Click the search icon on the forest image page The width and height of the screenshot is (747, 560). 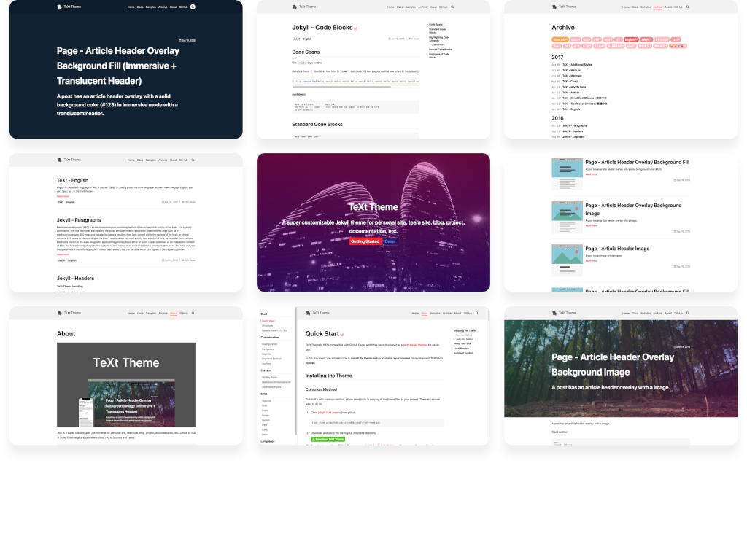point(687,313)
